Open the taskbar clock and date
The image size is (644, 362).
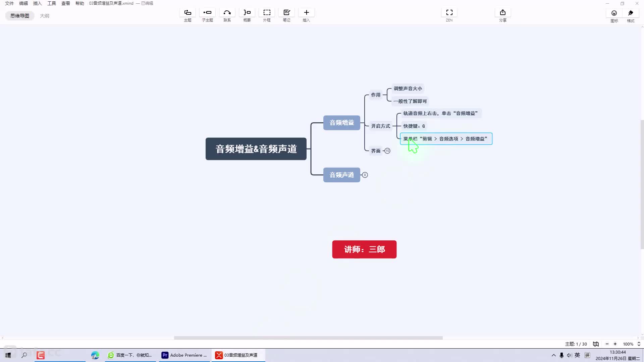pyautogui.click(x=618, y=355)
